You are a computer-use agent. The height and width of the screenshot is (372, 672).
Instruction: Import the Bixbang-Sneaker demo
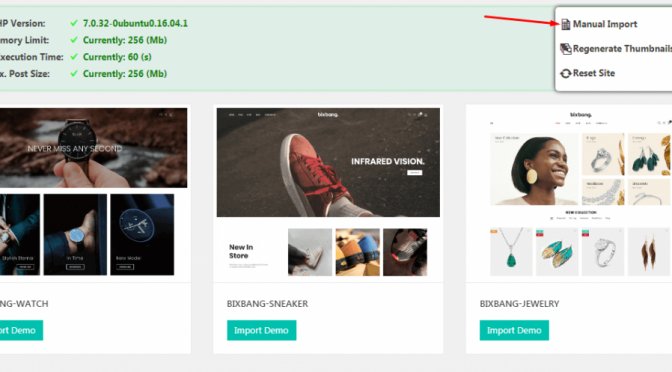261,330
